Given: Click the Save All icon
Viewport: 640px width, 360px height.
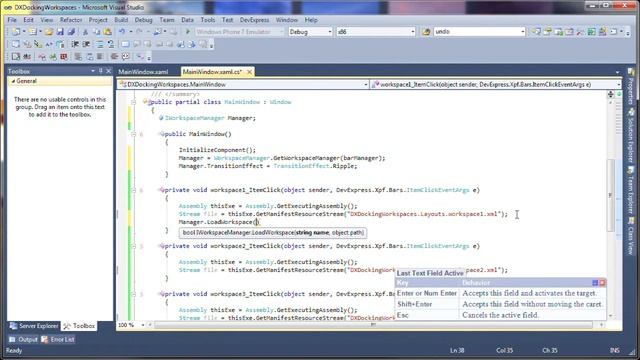Looking at the screenshot, I should pos(71,32).
